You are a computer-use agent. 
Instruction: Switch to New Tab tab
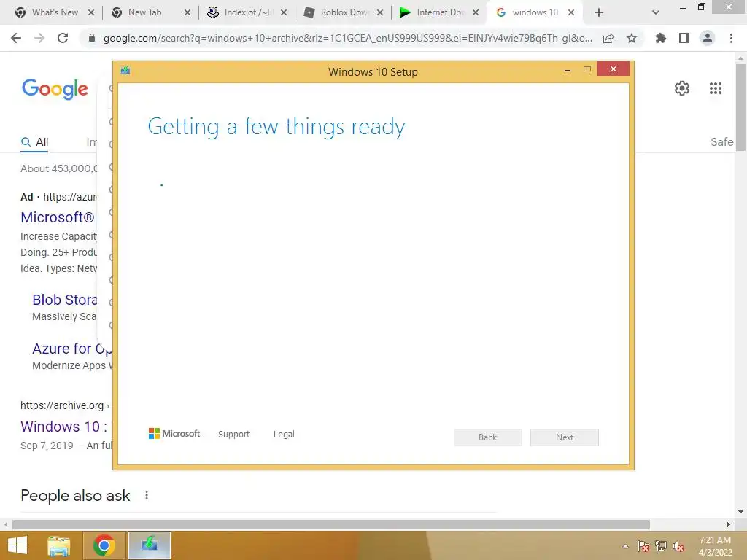click(145, 12)
